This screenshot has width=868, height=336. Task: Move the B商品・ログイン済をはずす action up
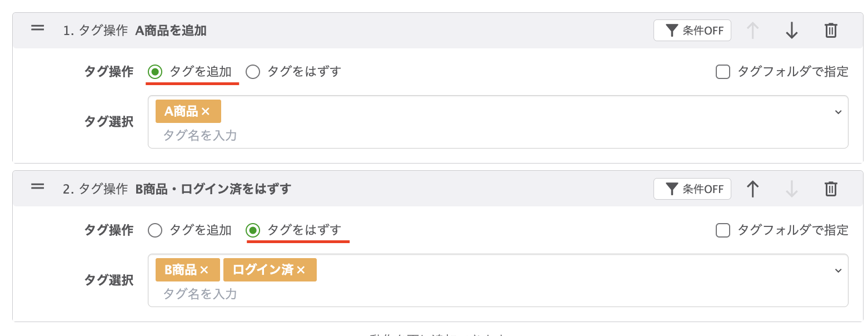752,189
